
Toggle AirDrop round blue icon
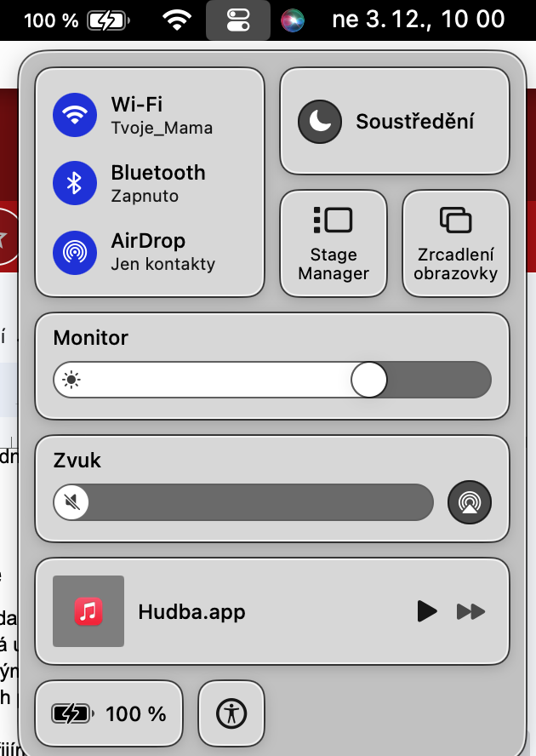75,253
